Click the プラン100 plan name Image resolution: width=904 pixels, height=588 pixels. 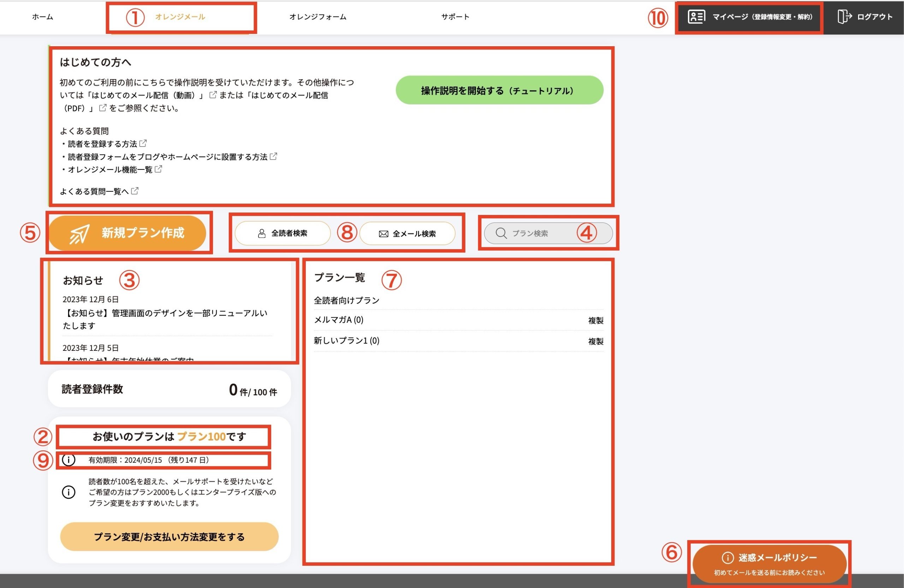point(201,437)
